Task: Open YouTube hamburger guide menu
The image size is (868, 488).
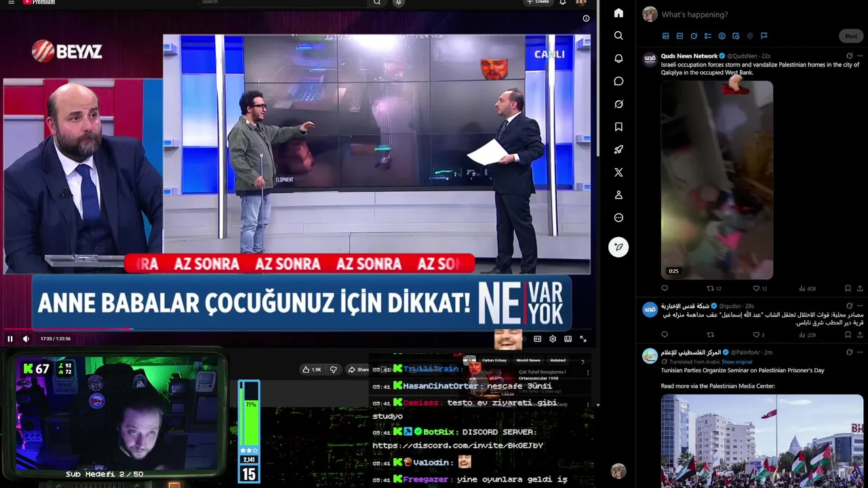Action: [11, 2]
